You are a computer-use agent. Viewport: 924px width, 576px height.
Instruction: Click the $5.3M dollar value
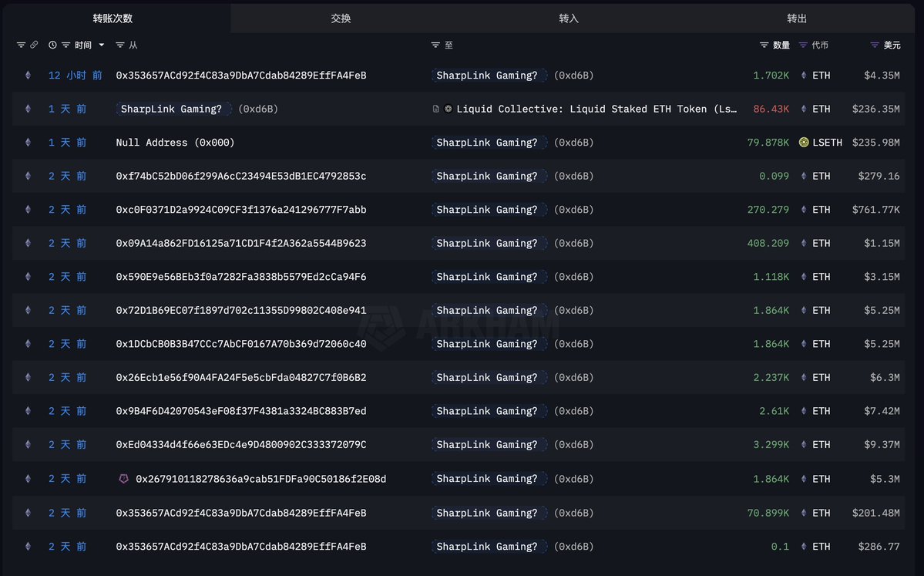pyautogui.click(x=885, y=479)
